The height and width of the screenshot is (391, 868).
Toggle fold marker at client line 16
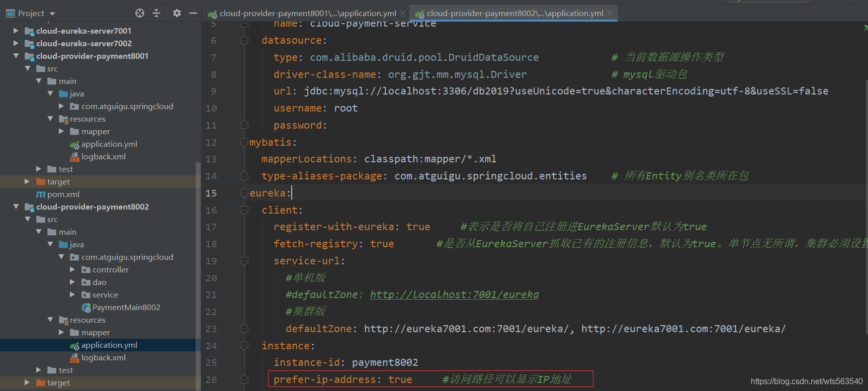tap(244, 210)
